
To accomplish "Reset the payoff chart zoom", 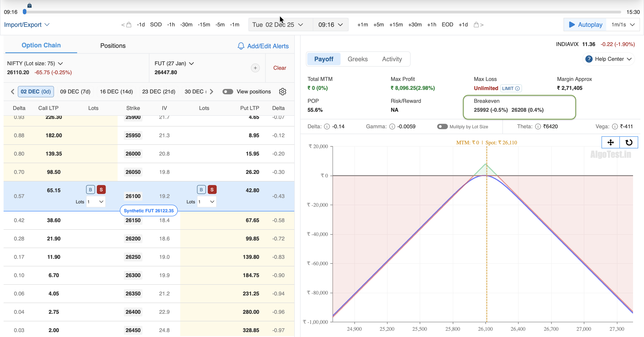I will pos(629,142).
